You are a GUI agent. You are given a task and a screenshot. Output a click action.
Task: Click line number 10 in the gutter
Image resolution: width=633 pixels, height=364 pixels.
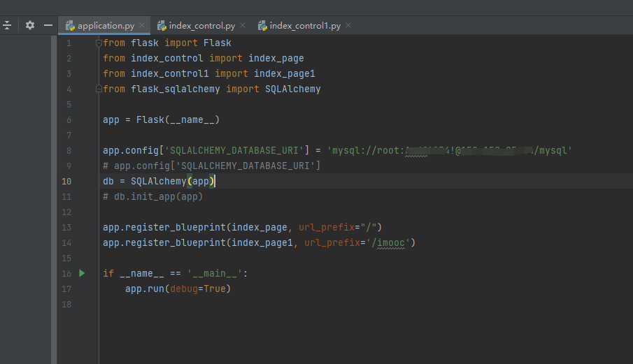tap(66, 182)
